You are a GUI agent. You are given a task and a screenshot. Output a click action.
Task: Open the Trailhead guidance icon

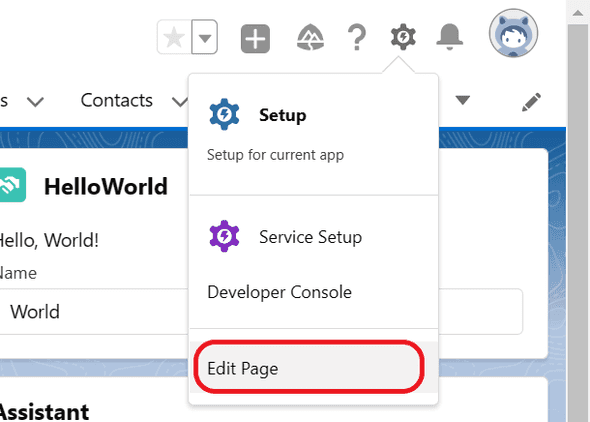(x=310, y=37)
